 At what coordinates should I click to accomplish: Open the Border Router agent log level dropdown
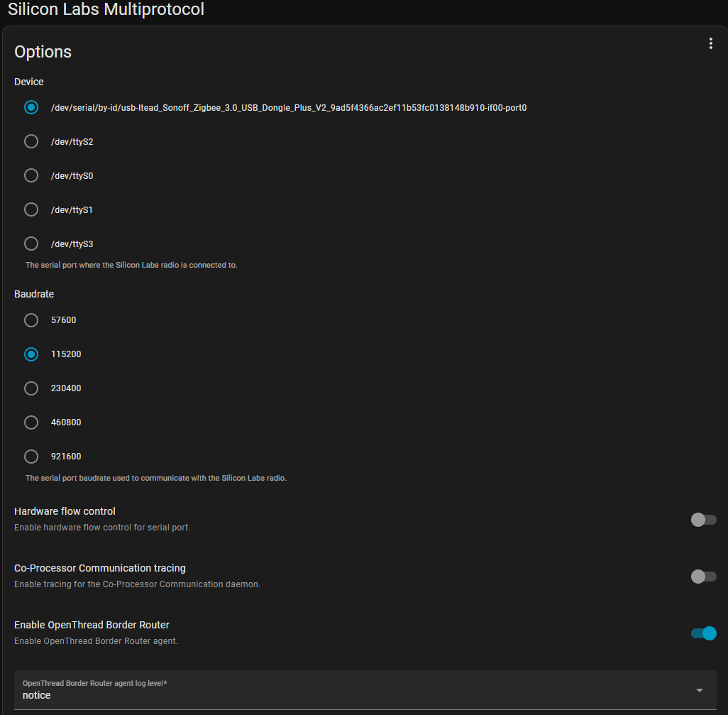(x=365, y=690)
